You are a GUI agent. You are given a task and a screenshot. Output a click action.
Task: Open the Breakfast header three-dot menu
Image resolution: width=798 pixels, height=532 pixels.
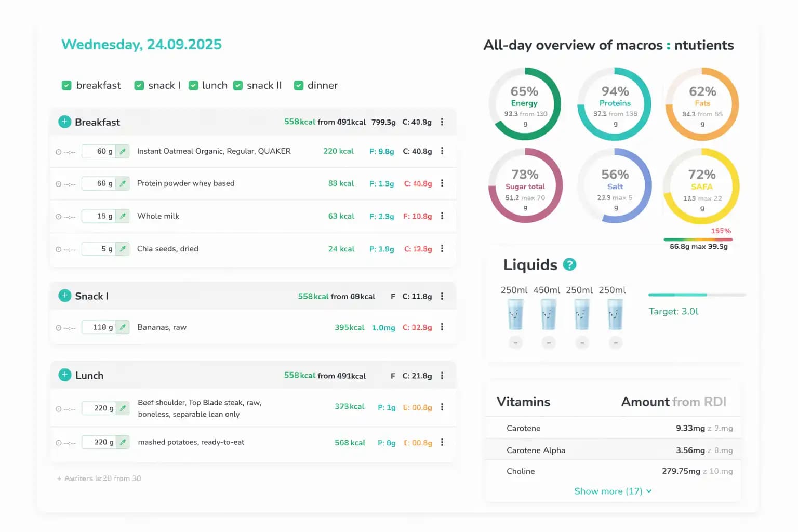point(442,122)
